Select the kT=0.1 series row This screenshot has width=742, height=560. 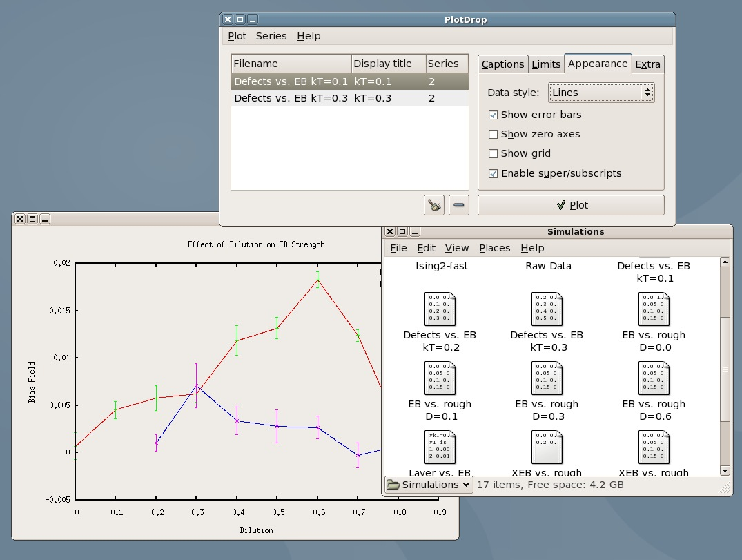350,81
